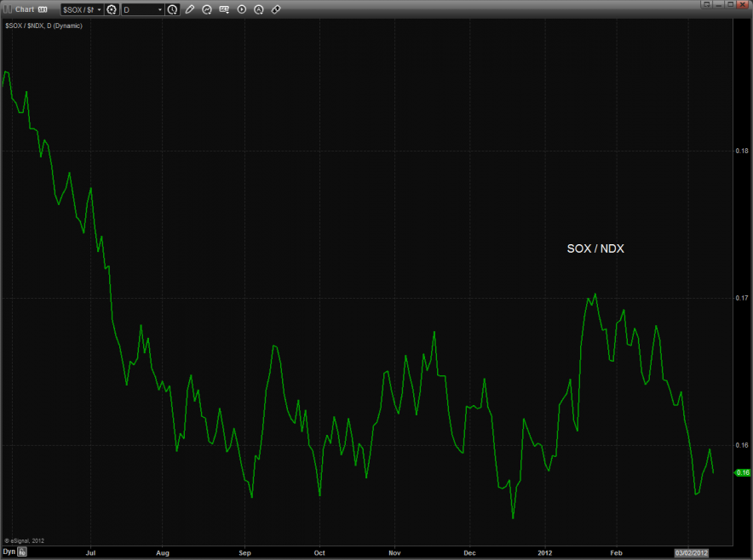Click the Dyn scaling label
Viewport: 753px width, 560px height.
[9, 552]
